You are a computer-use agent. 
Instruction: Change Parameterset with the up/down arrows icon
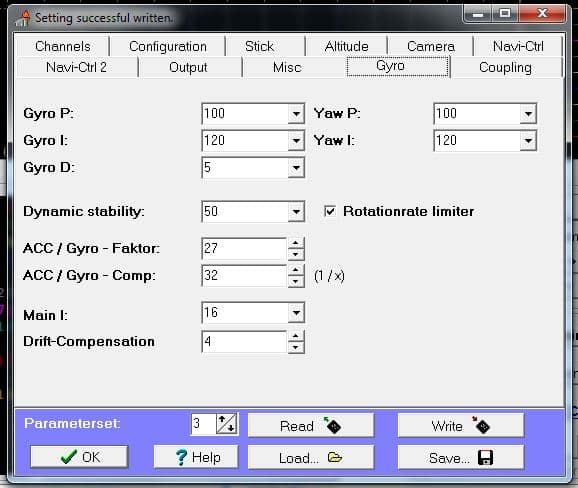(x=227, y=424)
